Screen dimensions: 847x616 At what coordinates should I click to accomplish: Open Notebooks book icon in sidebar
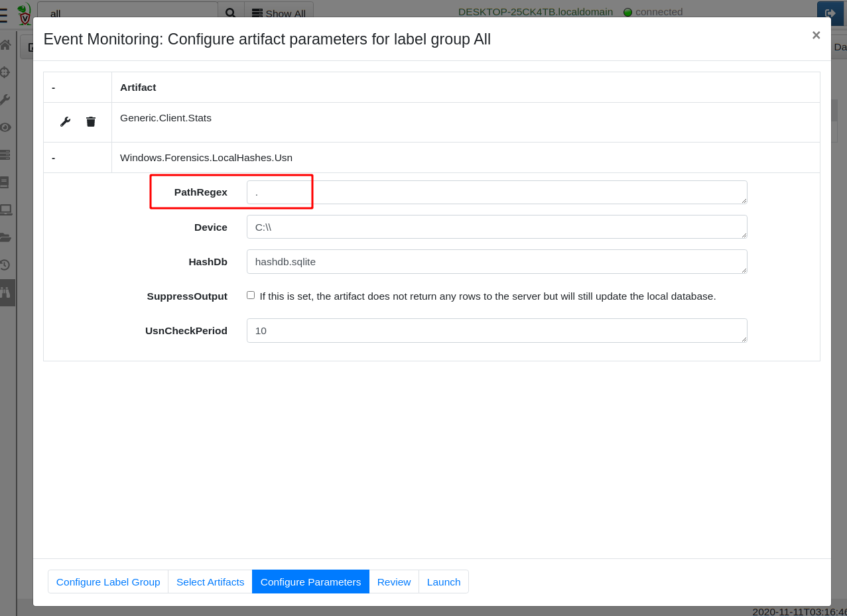pos(5,182)
